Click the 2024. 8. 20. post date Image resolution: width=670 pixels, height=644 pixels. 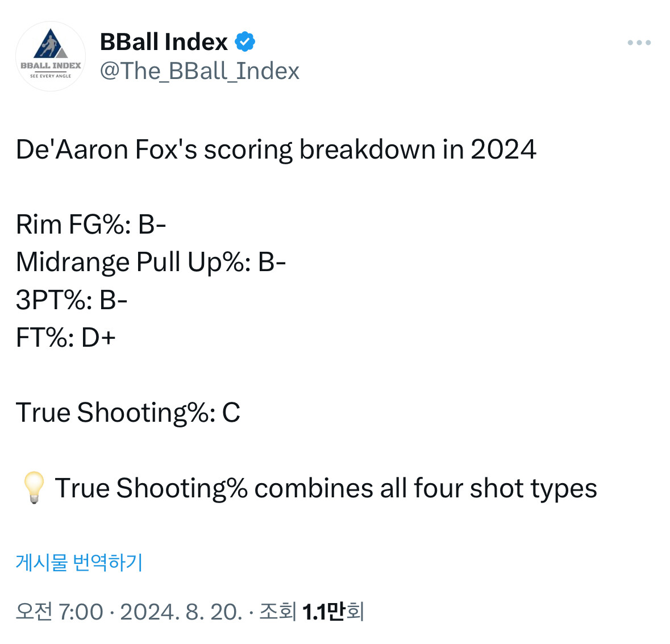(181, 612)
